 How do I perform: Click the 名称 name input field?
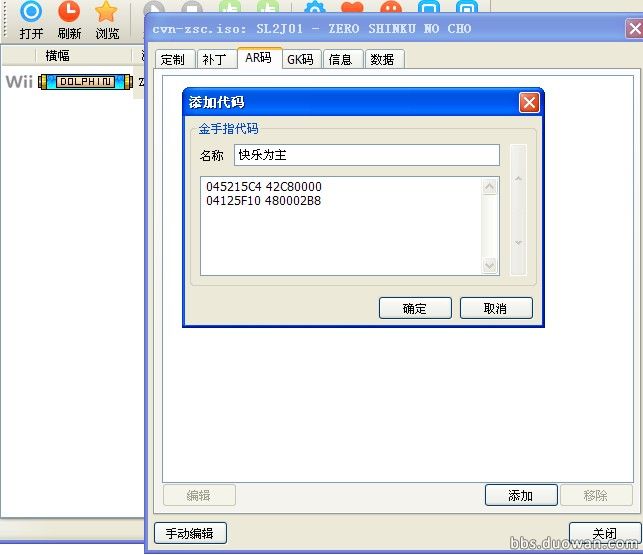[x=366, y=155]
